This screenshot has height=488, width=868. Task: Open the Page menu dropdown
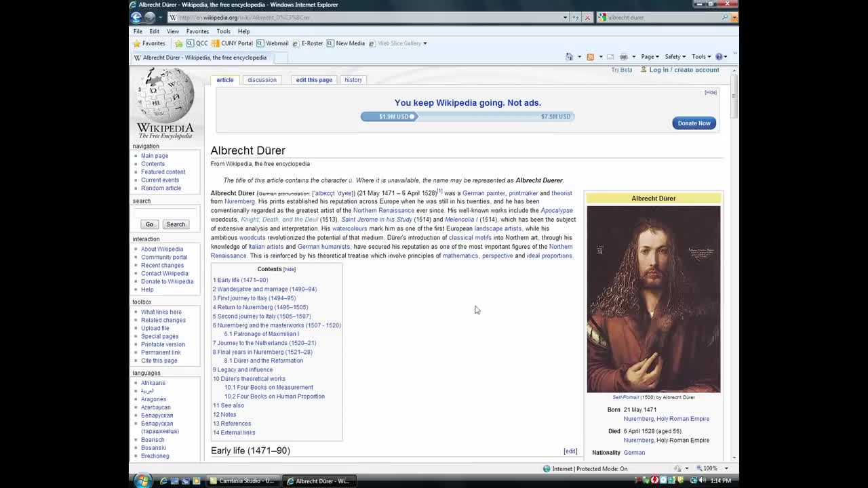tap(650, 57)
